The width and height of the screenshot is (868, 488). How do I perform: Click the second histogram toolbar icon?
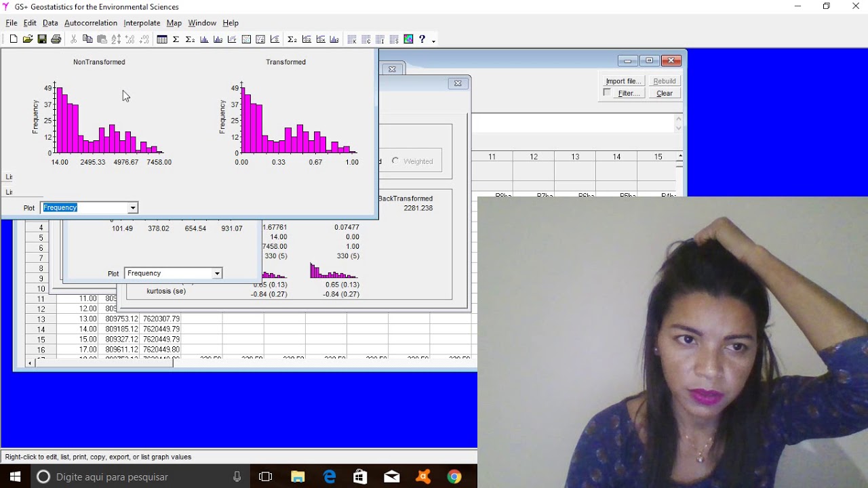tap(218, 39)
